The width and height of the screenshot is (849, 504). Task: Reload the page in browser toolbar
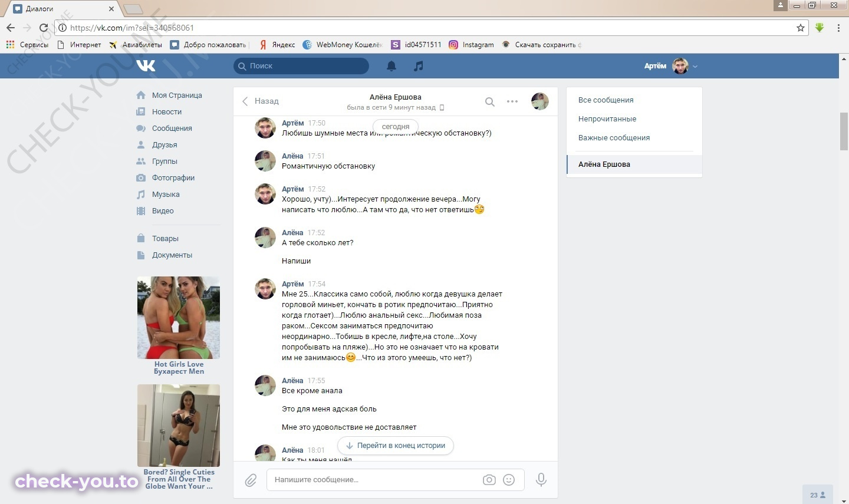(x=43, y=28)
